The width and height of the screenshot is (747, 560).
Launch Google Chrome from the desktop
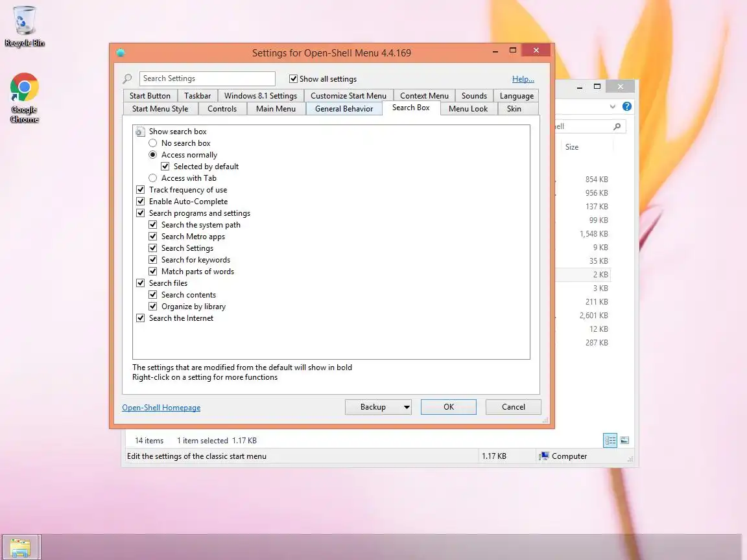pyautogui.click(x=24, y=98)
